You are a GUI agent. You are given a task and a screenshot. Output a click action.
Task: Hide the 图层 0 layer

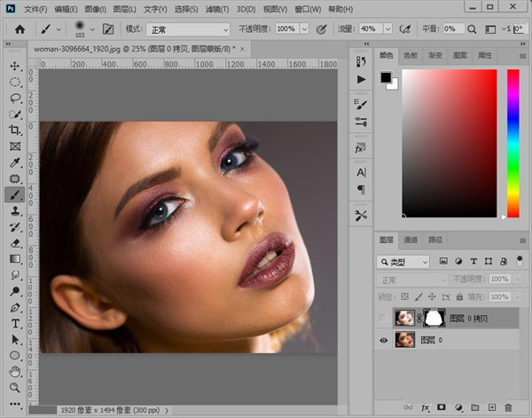[383, 338]
